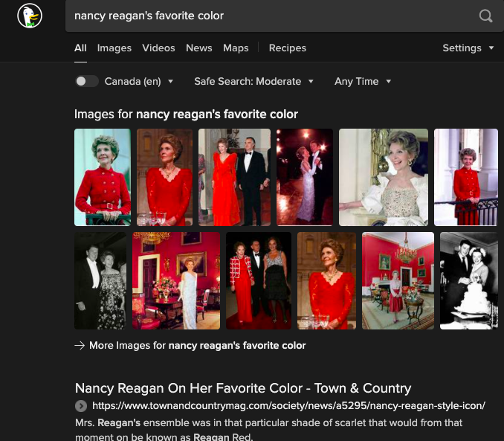
Task: Click the magnifying glass search icon
Action: point(485,16)
